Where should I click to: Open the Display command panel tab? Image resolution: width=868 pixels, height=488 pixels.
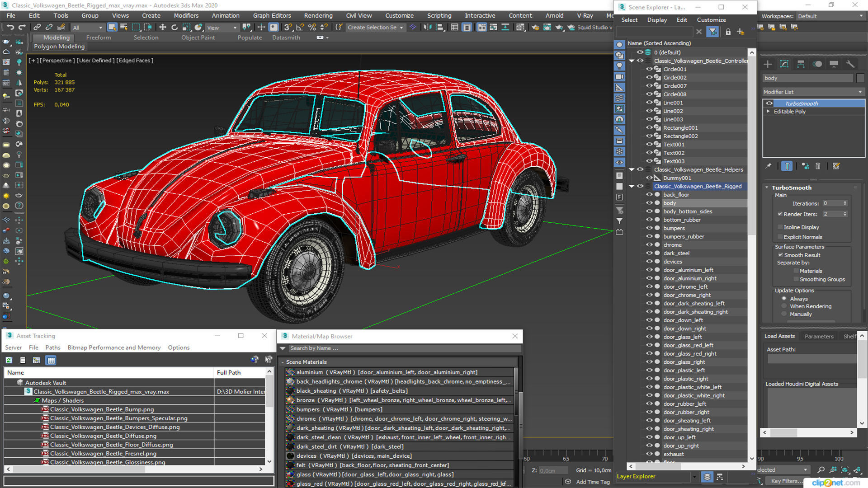tap(834, 64)
